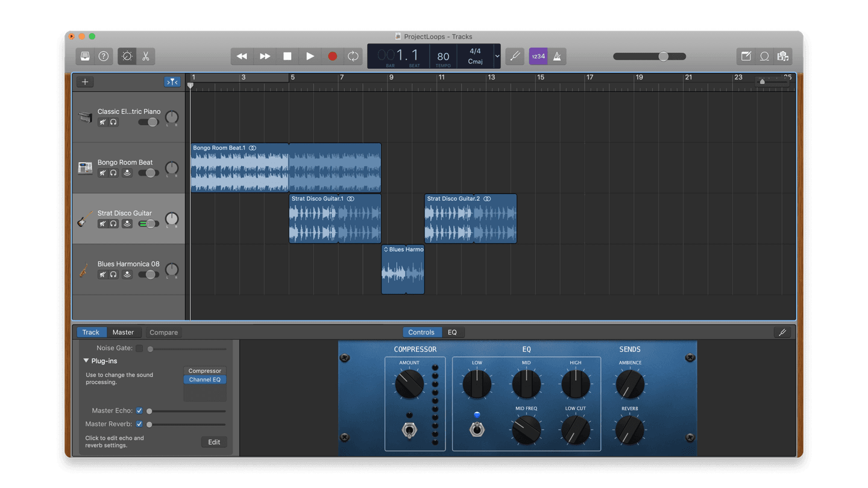
Task: Mute the Strat Disco Guitar track
Action: point(102,224)
